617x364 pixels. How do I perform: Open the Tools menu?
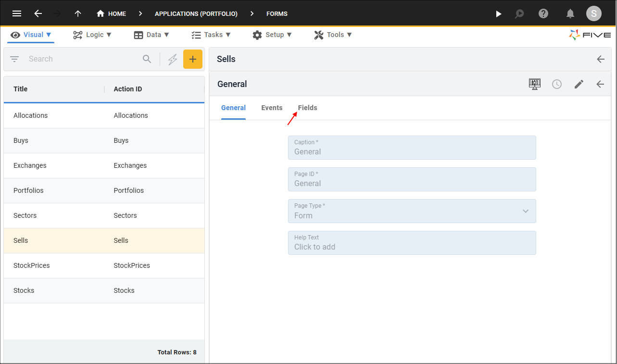(333, 35)
